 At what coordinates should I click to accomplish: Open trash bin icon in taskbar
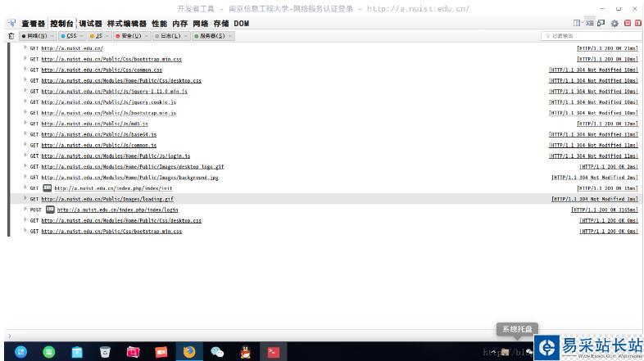(x=105, y=352)
